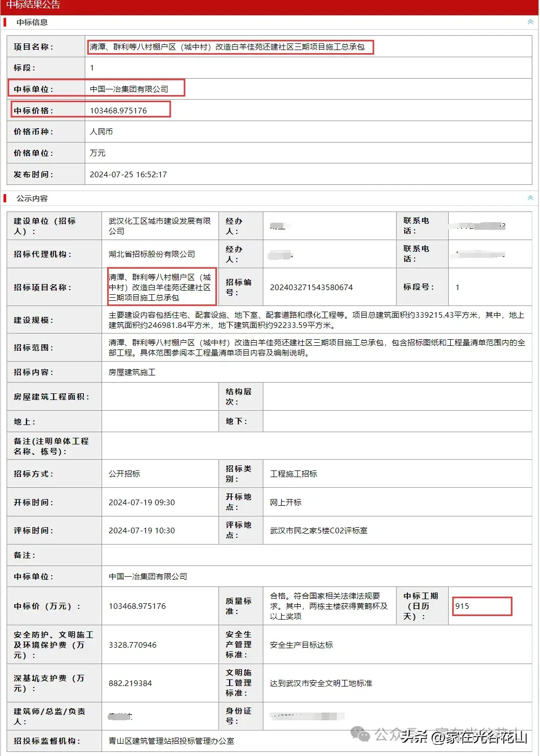This screenshot has width=540, height=756.
Task: Click the red marker beside 公示内容 heading
Action: [x=5, y=198]
